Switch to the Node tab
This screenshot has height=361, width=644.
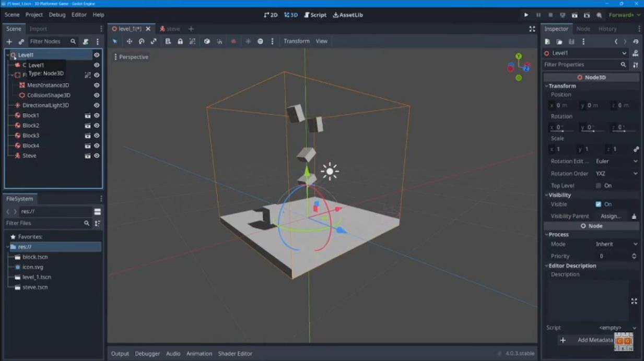coord(583,29)
